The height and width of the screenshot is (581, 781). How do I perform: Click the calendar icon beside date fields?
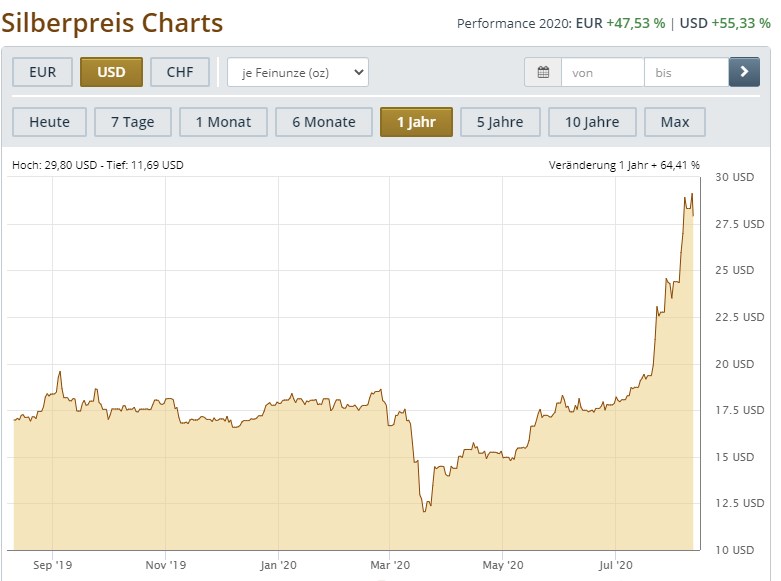pos(543,72)
